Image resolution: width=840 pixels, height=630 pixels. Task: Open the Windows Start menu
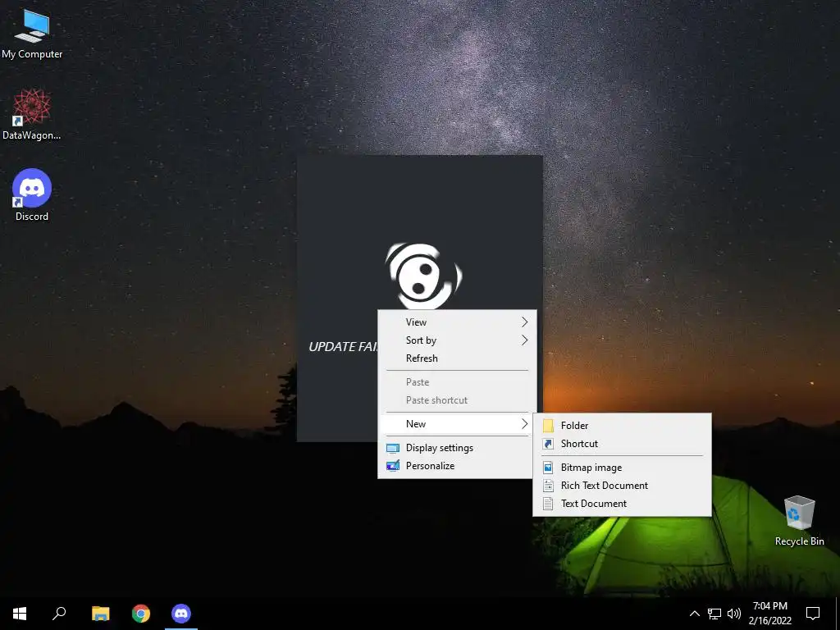20,614
